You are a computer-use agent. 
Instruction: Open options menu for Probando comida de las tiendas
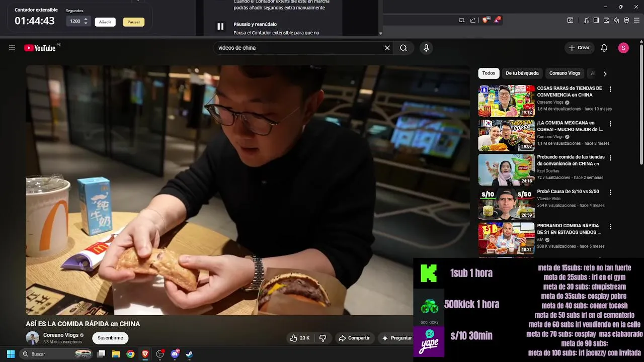[610, 158]
